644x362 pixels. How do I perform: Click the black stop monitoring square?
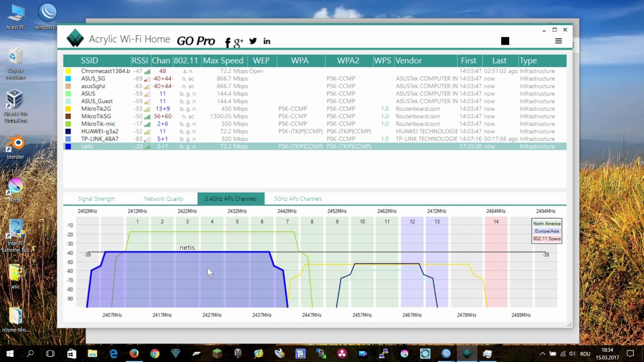tap(505, 41)
